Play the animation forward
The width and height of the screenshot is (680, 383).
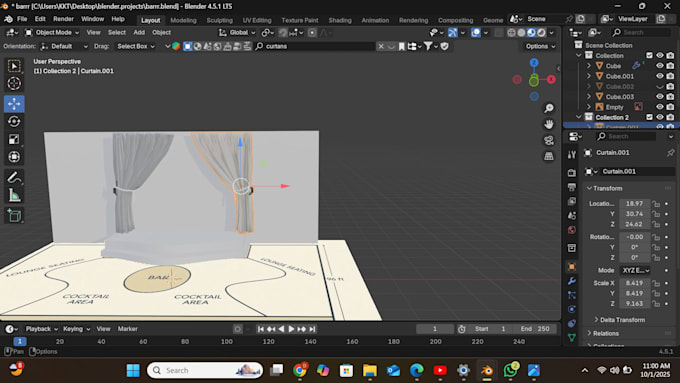coord(291,329)
